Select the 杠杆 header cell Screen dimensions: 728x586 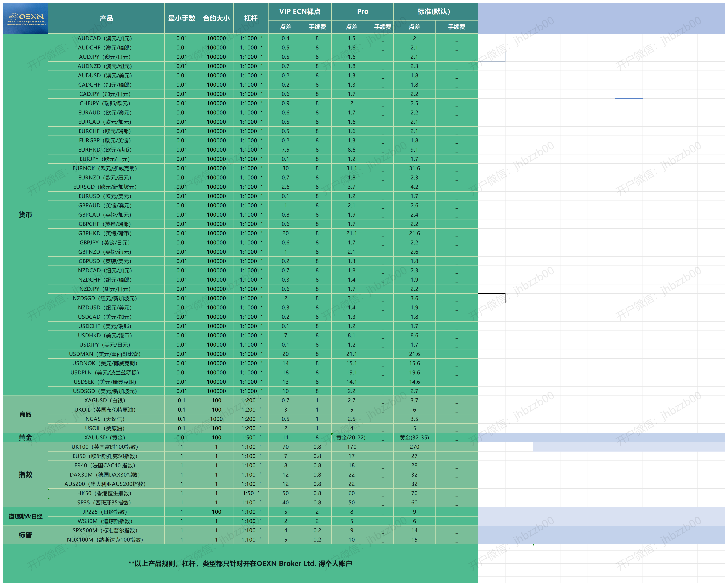(x=251, y=19)
